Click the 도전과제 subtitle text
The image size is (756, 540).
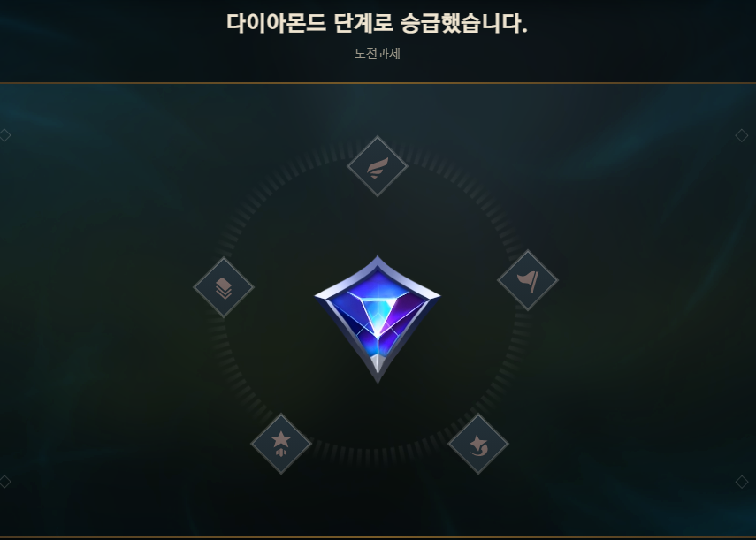(378, 54)
